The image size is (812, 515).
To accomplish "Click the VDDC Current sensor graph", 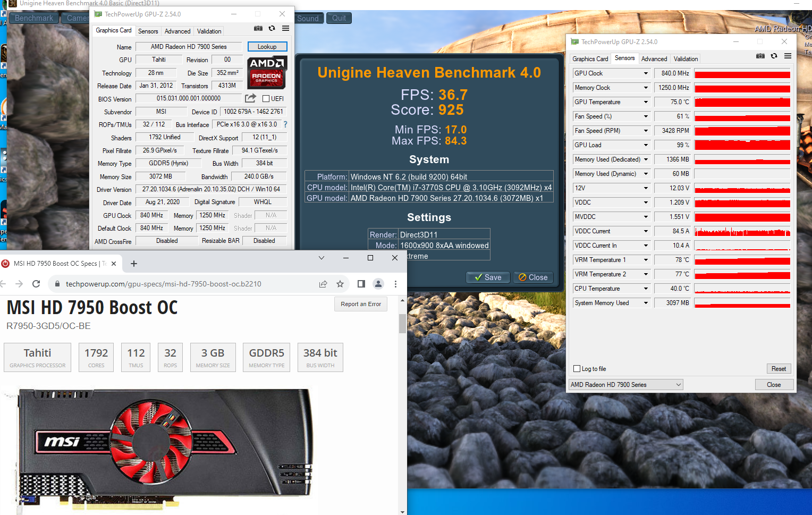I will [x=742, y=231].
